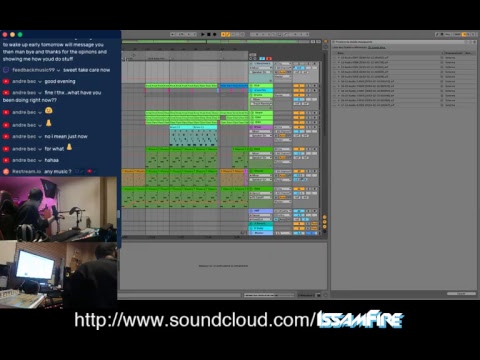Start playback with the Ableton Play button
480x360 pixels.
pyautogui.click(x=203, y=34)
